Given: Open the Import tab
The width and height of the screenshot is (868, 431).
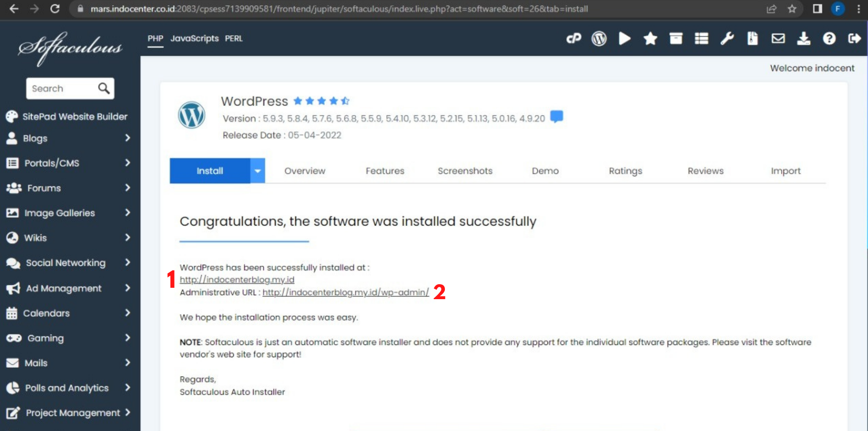Looking at the screenshot, I should [x=786, y=171].
